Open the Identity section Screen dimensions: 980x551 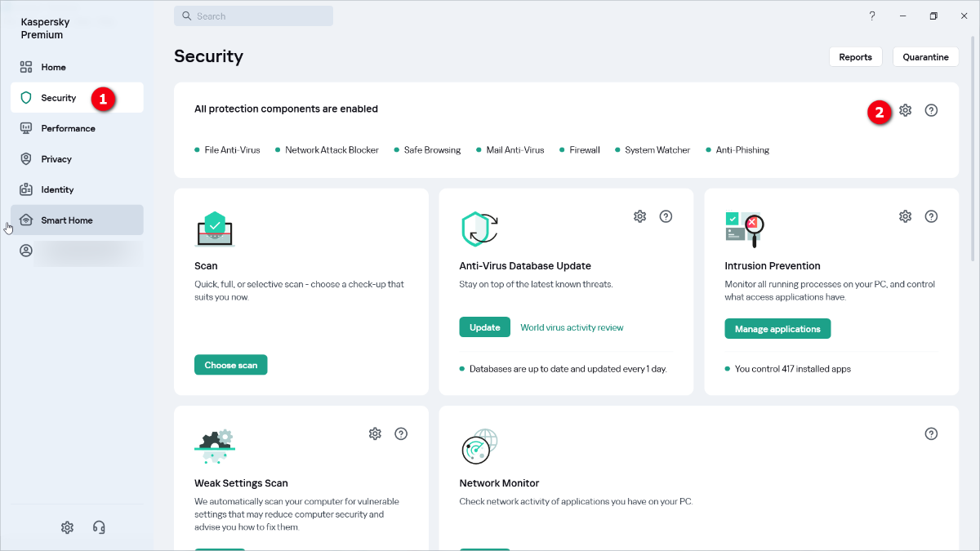coord(57,189)
